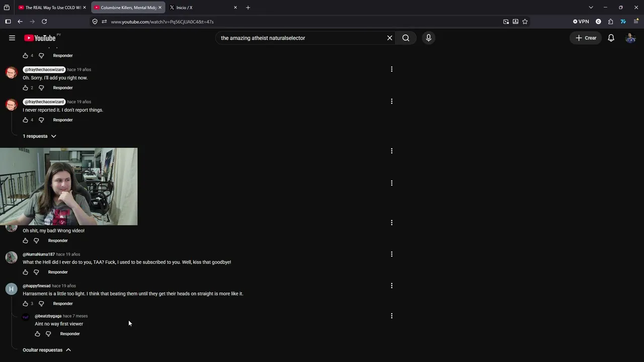Open the YouTube hamburger guide menu

click(12, 38)
